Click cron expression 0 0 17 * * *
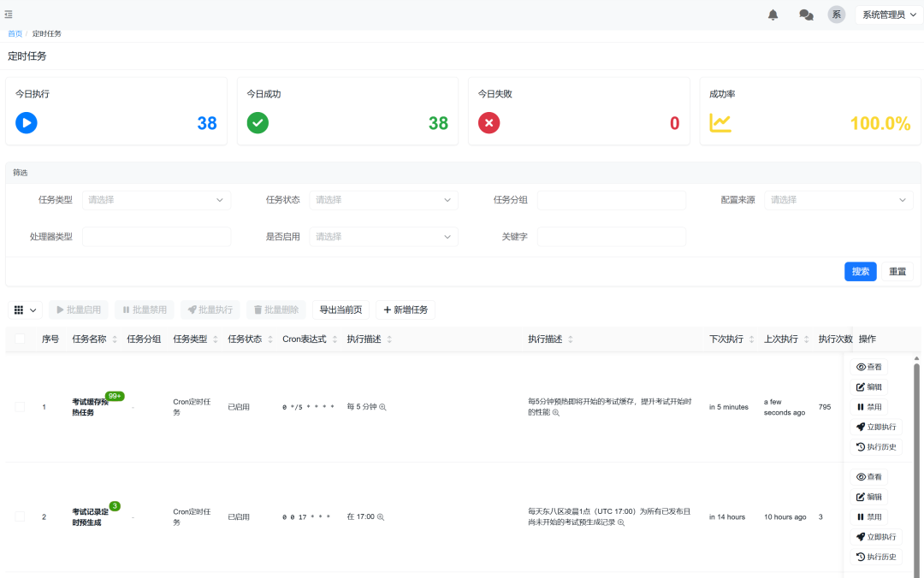This screenshot has height=578, width=924. click(x=305, y=517)
